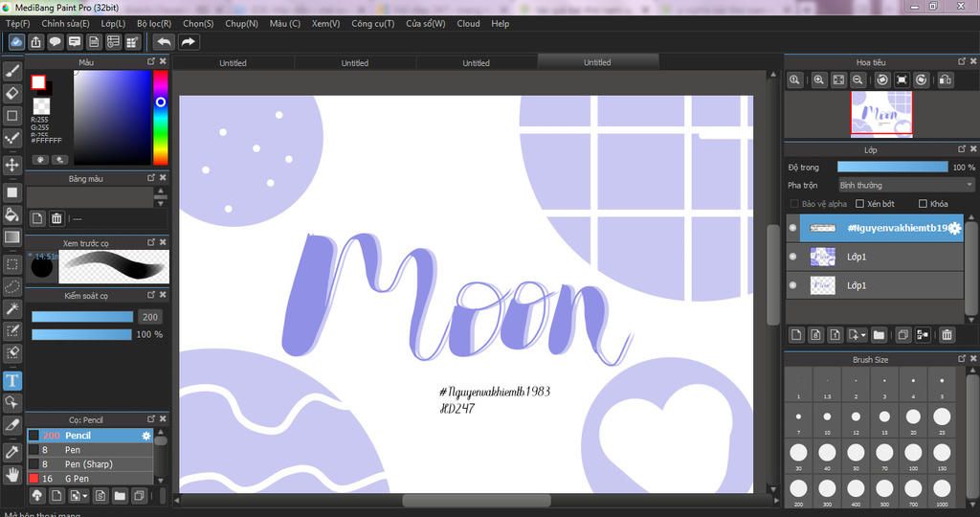Viewport: 980px width, 517px height.
Task: Click the flip canvas icon in navigator
Action: coord(946,80)
